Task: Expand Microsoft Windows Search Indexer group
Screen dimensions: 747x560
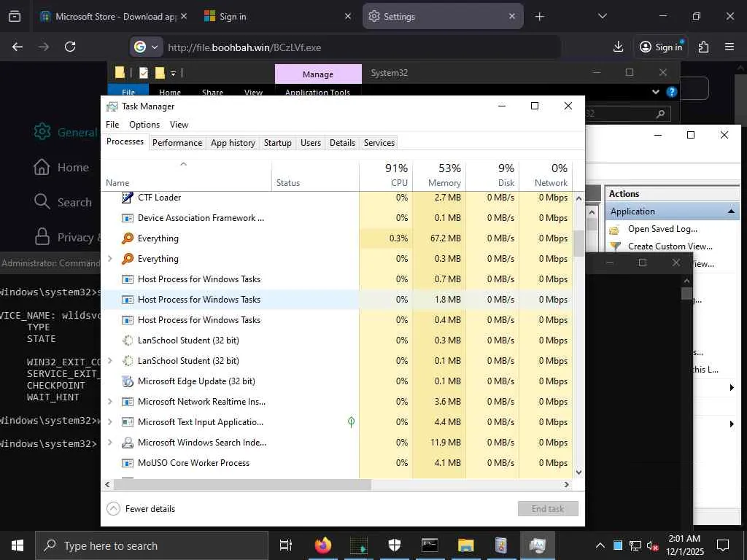Action: coord(110,443)
